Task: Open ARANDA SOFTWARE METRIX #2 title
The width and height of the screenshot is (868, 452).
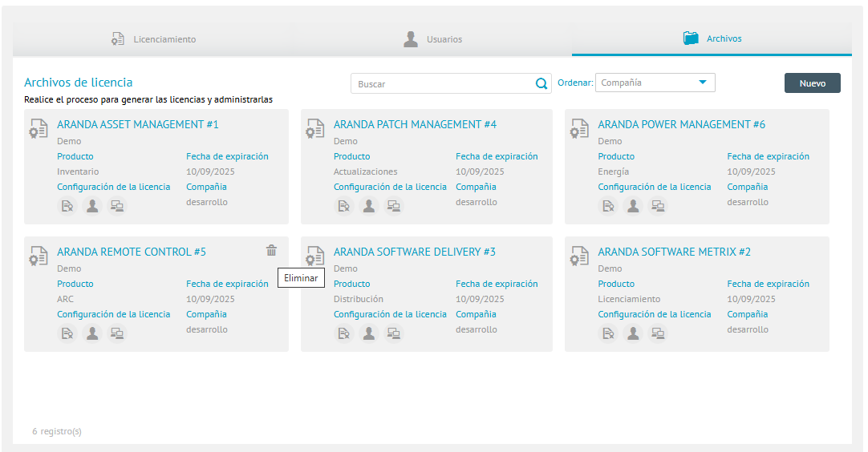Action: (x=674, y=252)
